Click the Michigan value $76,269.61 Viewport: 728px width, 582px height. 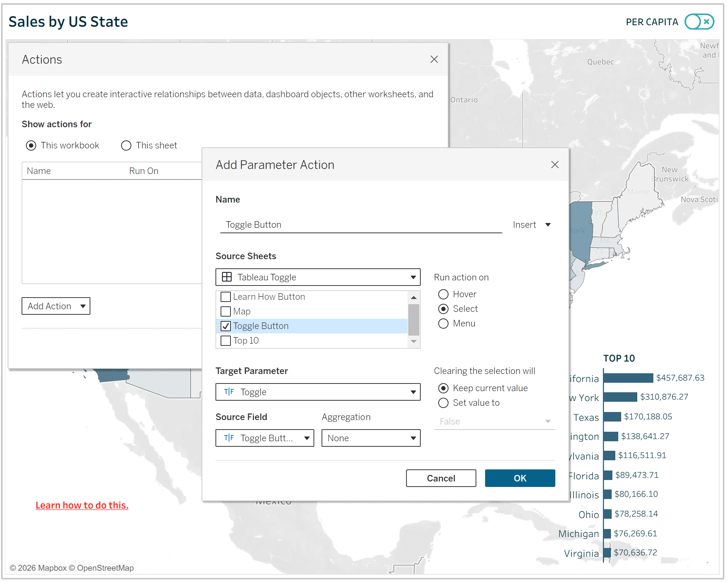coord(635,533)
